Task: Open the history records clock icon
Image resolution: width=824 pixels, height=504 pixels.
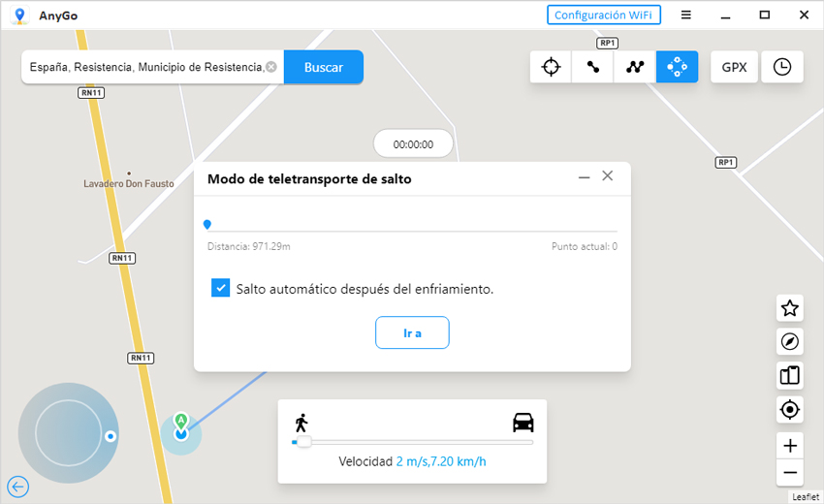Action: pyautogui.click(x=782, y=67)
